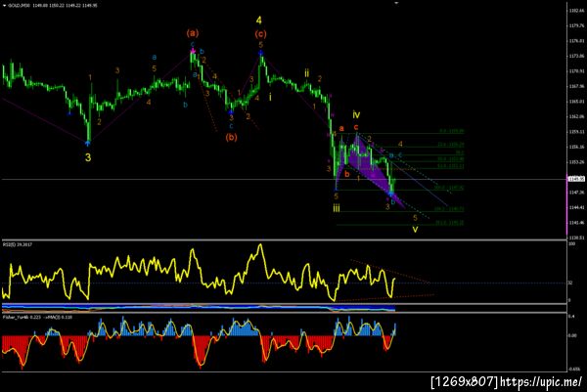
Task: Select the yellow wave label '4' at top
Action: (258, 21)
